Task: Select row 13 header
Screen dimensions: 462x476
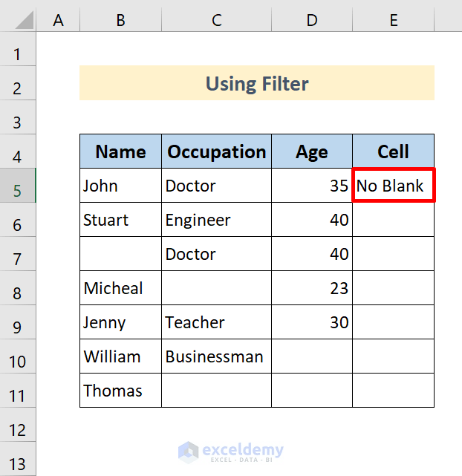Action: coord(18,459)
